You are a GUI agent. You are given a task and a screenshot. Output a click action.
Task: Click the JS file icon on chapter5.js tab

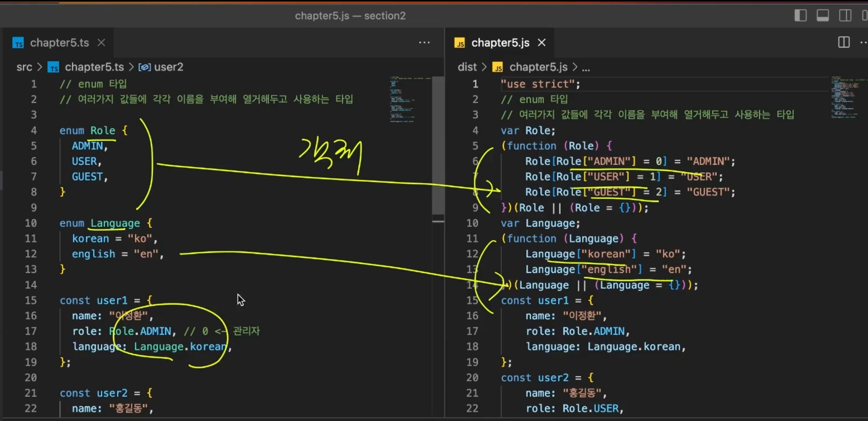460,43
